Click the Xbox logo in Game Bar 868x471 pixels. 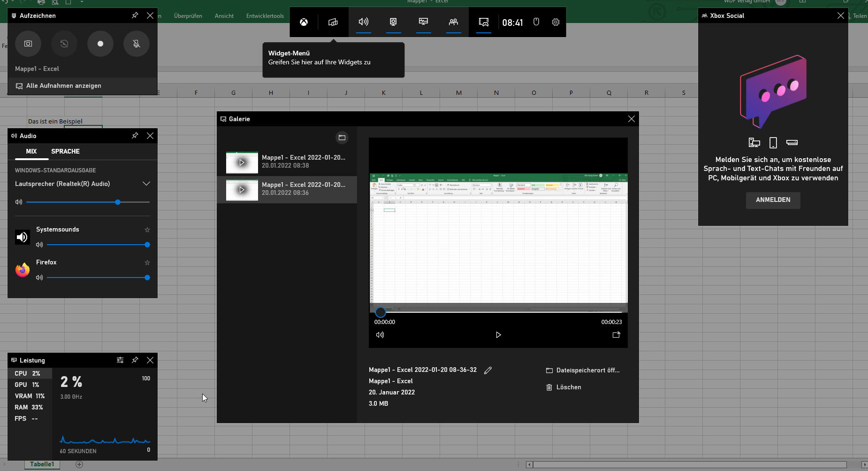tap(304, 22)
